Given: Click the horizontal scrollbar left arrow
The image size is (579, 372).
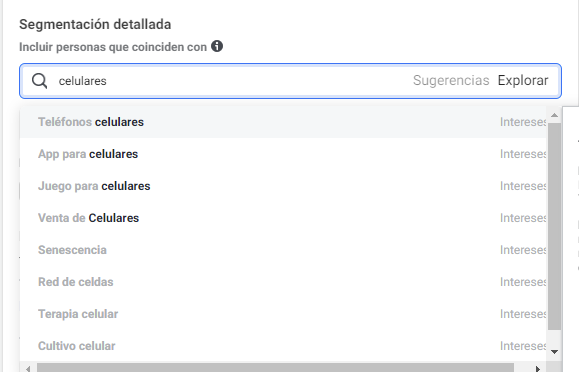Looking at the screenshot, I should pos(28,368).
